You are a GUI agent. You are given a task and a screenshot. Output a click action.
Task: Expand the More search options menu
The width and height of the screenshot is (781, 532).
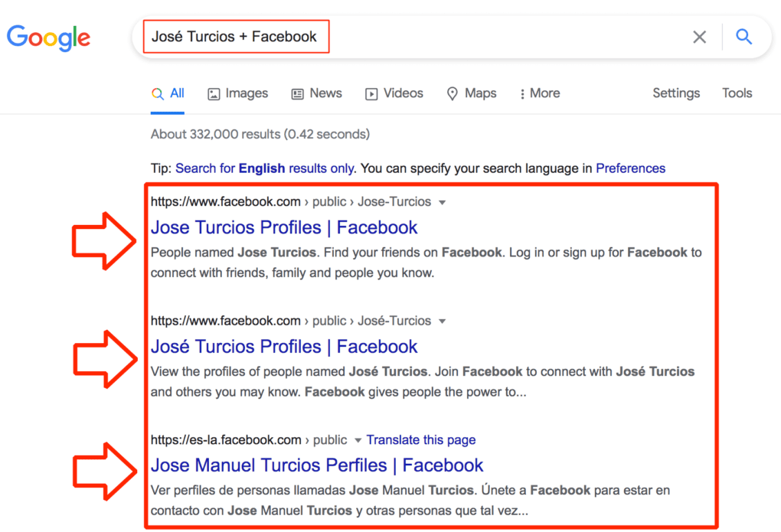click(540, 93)
